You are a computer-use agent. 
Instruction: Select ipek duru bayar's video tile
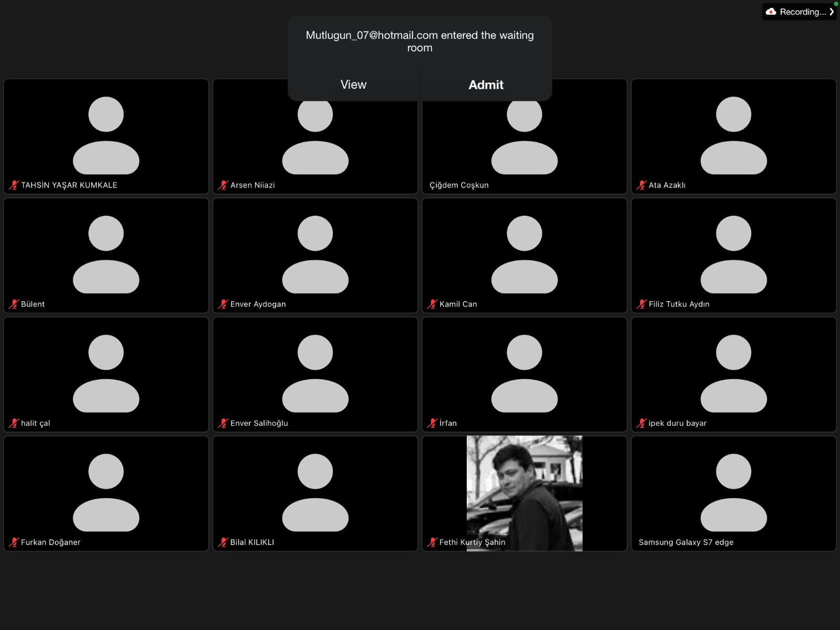(x=733, y=373)
